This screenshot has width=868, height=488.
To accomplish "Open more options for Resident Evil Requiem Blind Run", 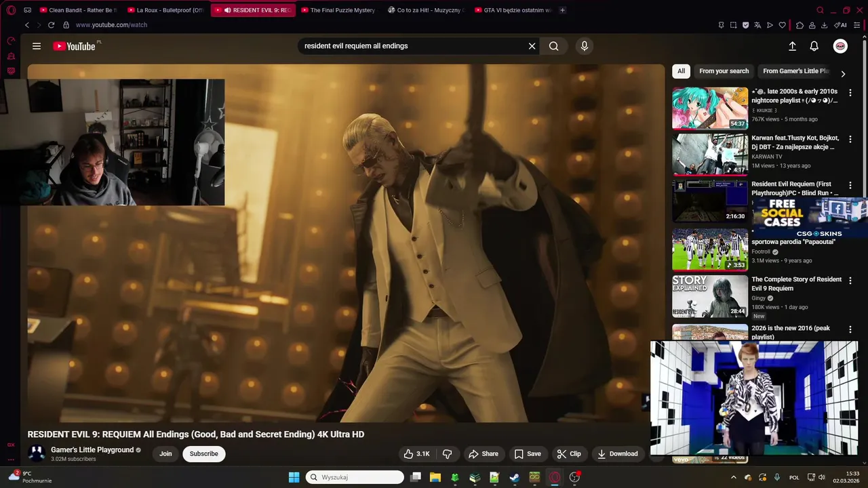I will pyautogui.click(x=850, y=185).
